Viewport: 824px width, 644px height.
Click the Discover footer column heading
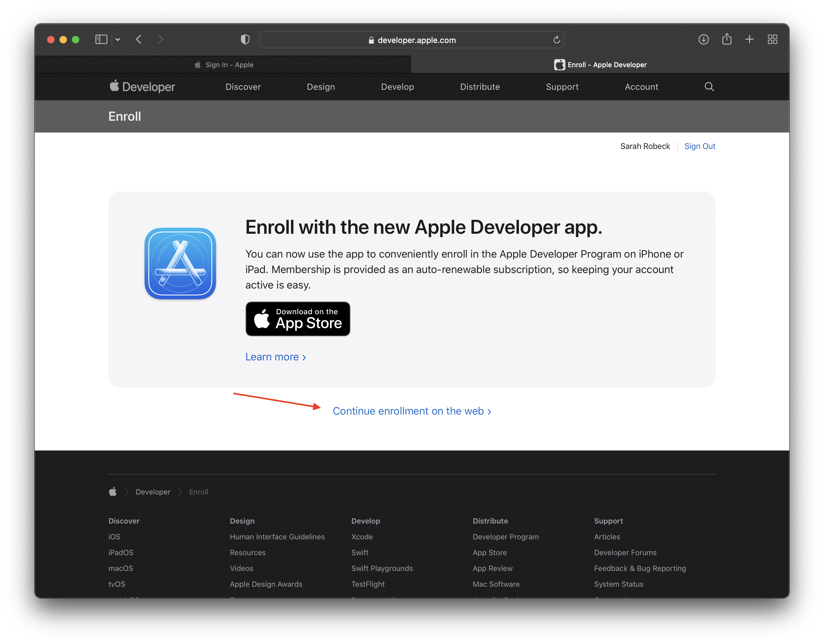click(124, 521)
